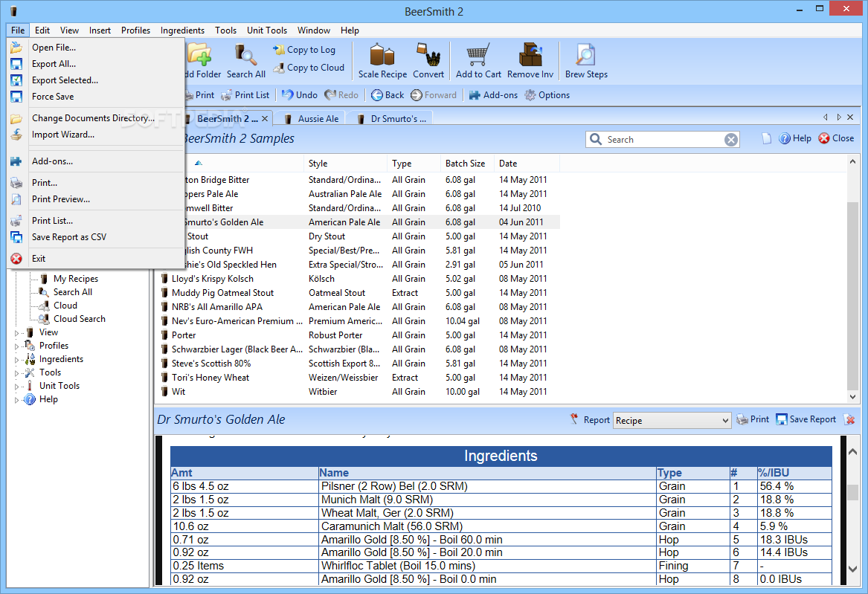Close the BeerSmith 2 samples tab
The image size is (868, 594).
click(266, 119)
